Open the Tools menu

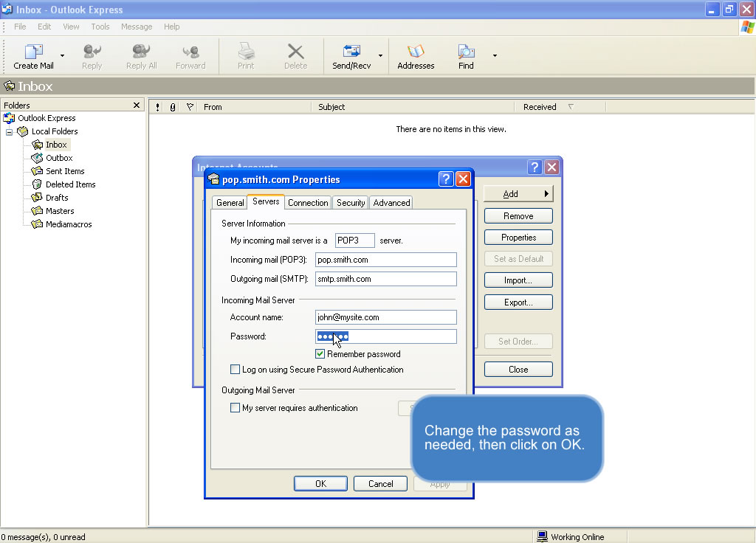point(100,27)
